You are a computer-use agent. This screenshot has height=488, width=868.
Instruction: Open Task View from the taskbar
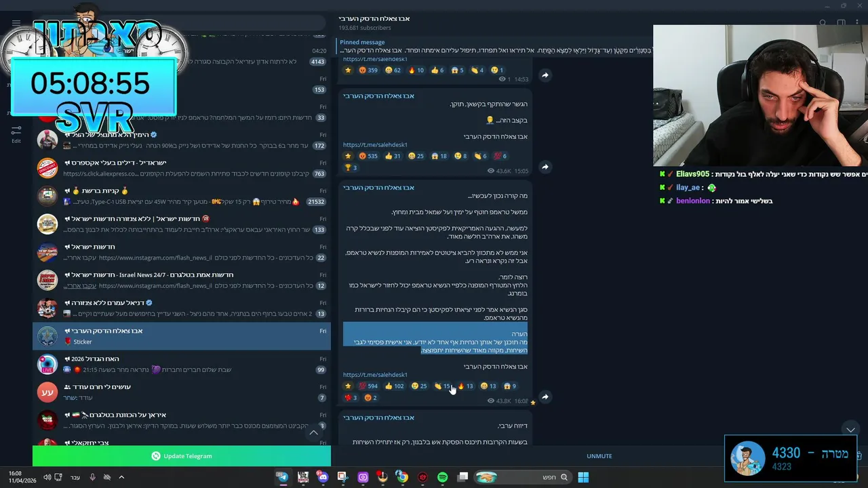tap(462, 477)
